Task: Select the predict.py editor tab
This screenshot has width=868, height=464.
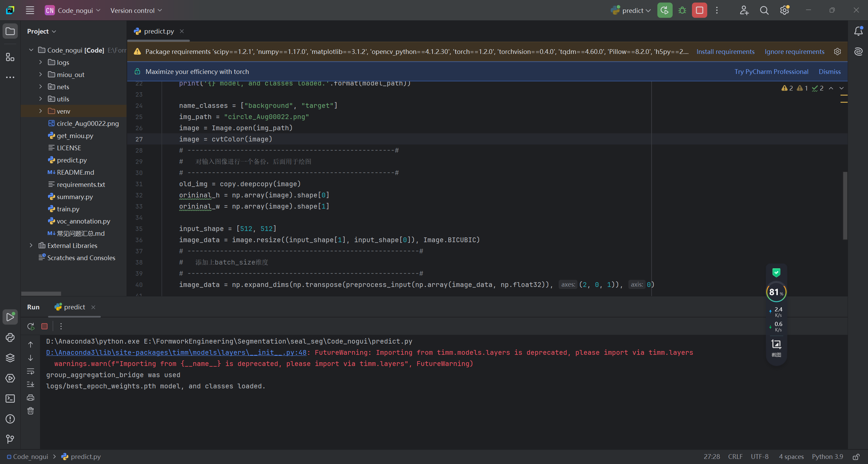Action: click(x=158, y=31)
